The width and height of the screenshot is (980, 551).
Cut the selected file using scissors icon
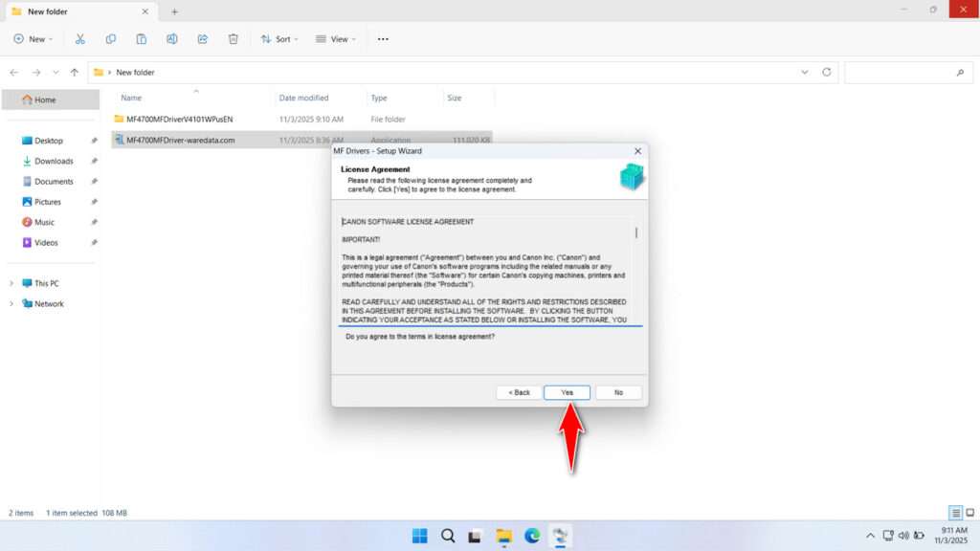coord(80,38)
